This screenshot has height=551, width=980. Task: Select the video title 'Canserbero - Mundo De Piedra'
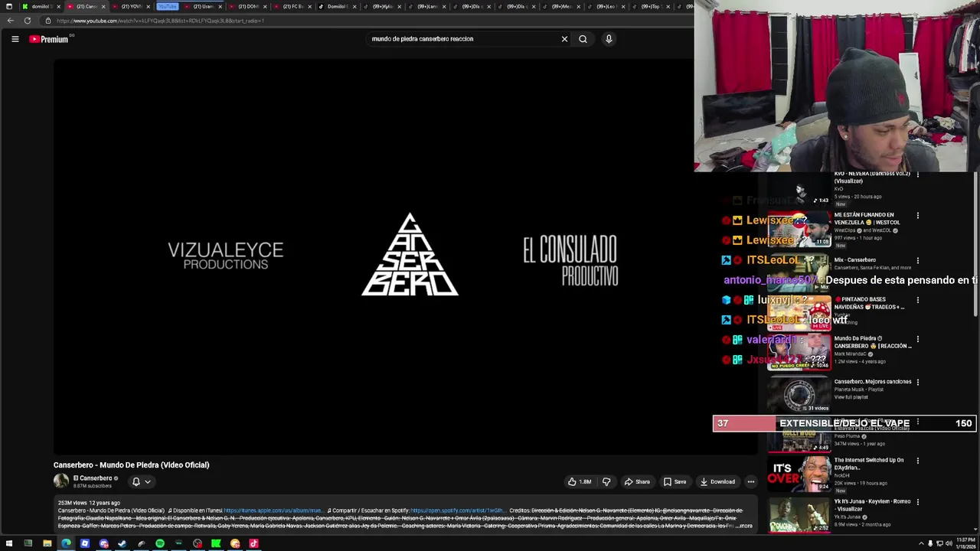(131, 465)
